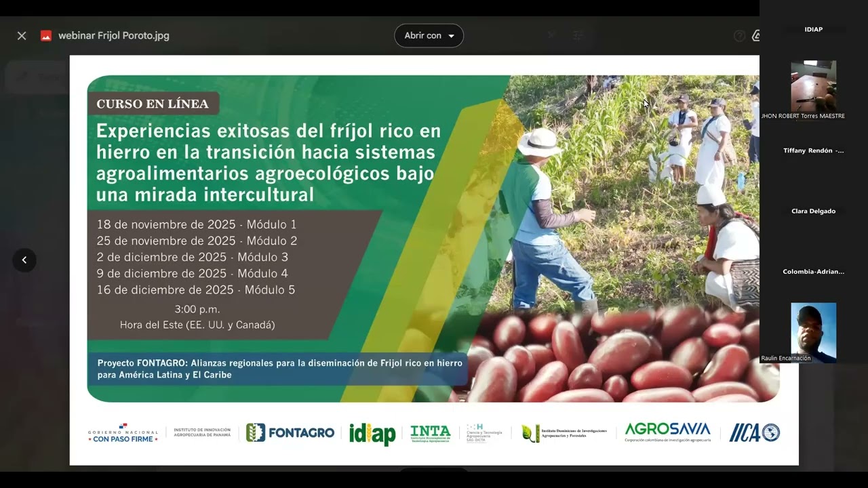Image resolution: width=868 pixels, height=488 pixels.
Task: Click the course title 'Experiencias exitosas del fríjol'
Action: coord(269,163)
